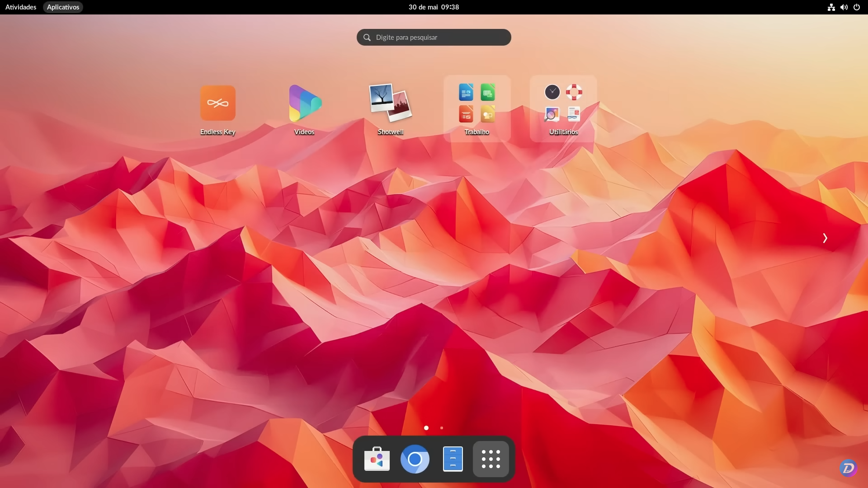Expand the Utilitários folder
The width and height of the screenshot is (868, 488).
click(562, 103)
